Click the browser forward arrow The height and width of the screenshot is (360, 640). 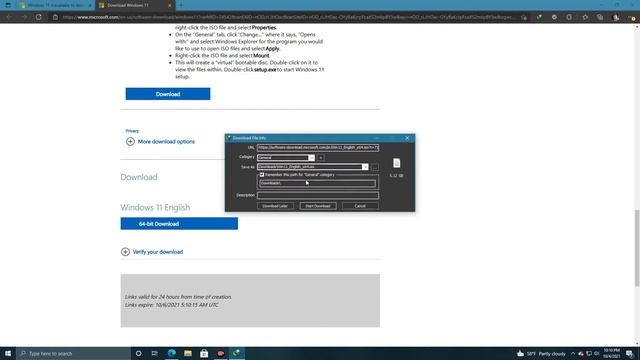[x=24, y=17]
